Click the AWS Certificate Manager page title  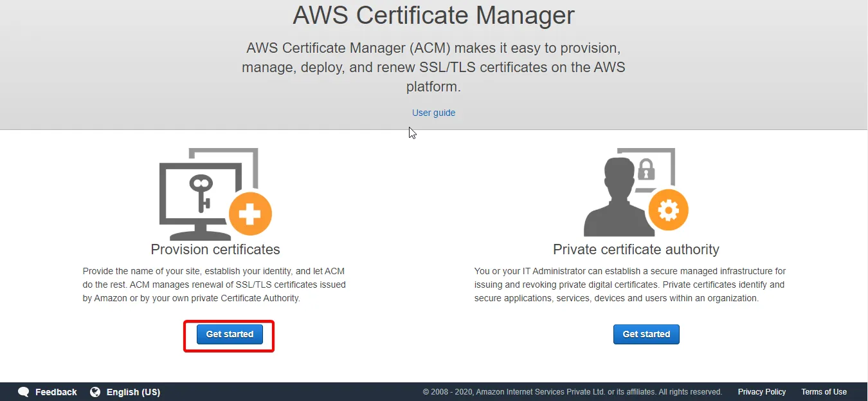coord(433,15)
